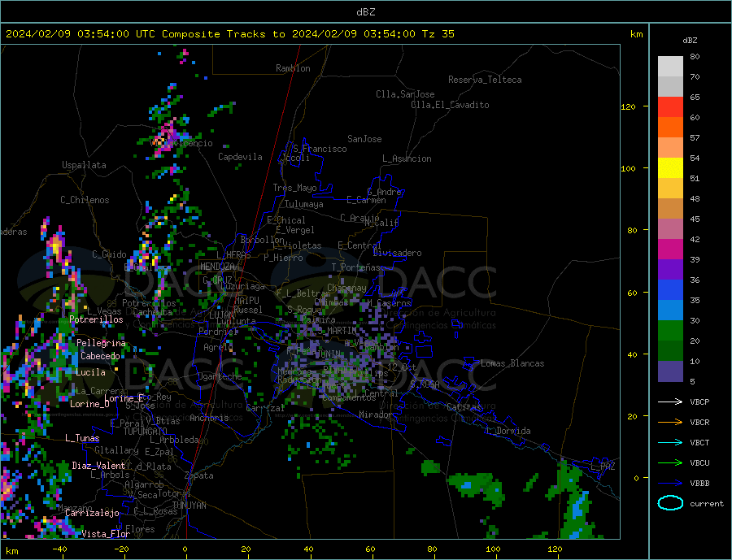732x560 pixels.
Task: Click the 80 value at the legend top
Action: pos(695,56)
